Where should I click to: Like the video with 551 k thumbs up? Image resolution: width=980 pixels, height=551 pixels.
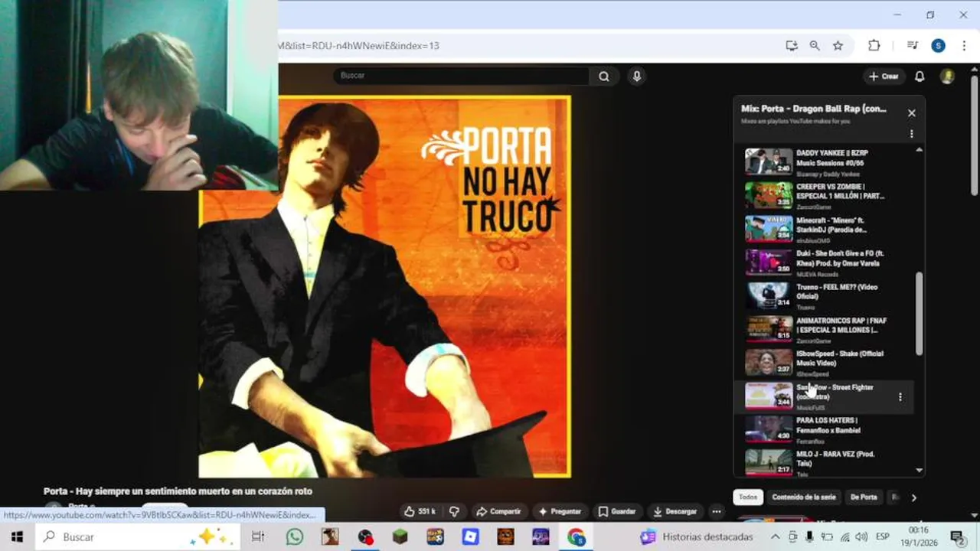pos(420,511)
